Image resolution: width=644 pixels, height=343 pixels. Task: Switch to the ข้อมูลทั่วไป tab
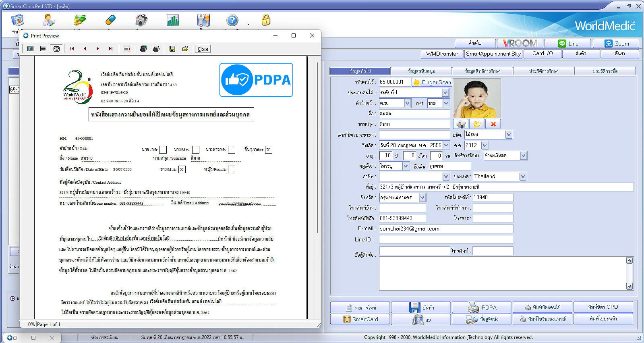360,71
